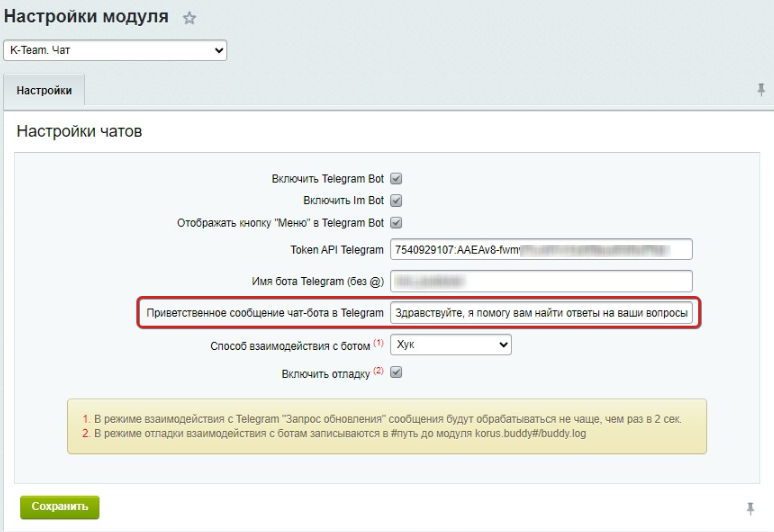Click the "Настройки чатов" section title
This screenshot has width=774, height=532.
click(x=79, y=131)
